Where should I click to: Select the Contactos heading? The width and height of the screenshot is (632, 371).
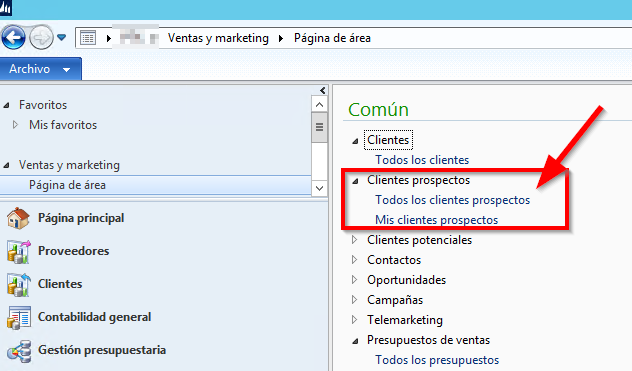coord(394,260)
